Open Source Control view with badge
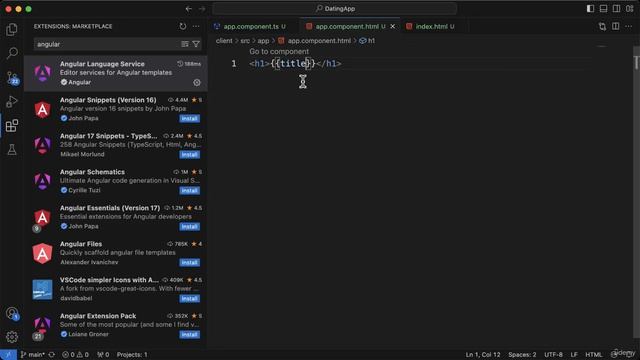This screenshot has height=360, width=640. point(12,78)
